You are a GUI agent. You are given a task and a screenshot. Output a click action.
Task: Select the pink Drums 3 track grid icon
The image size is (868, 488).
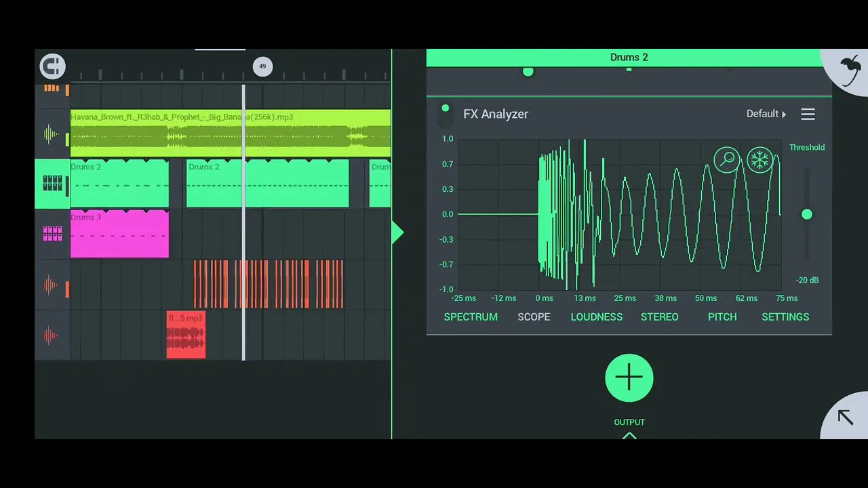52,234
